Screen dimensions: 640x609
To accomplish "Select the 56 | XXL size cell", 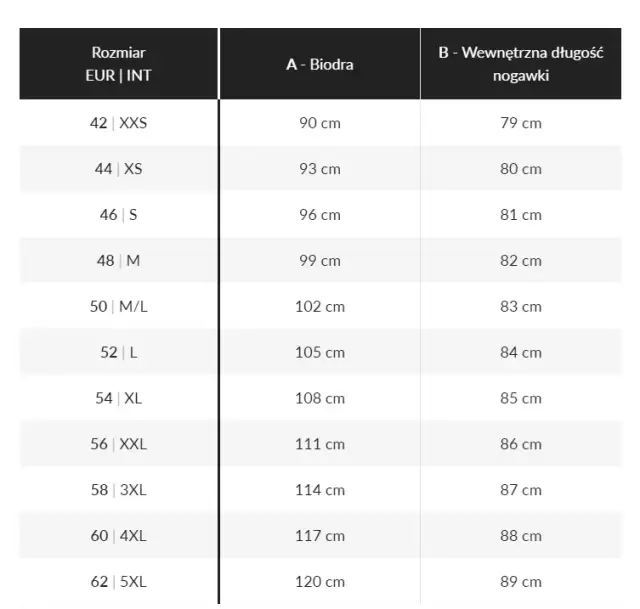I will [x=118, y=444].
